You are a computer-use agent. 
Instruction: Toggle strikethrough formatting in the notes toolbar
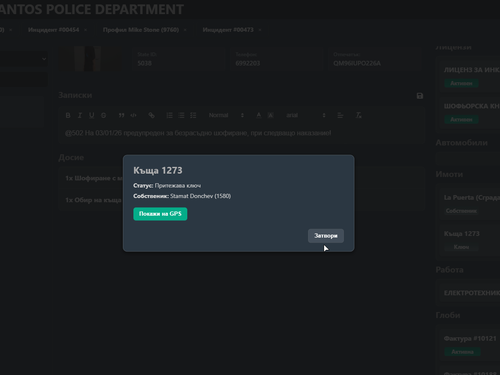click(104, 115)
